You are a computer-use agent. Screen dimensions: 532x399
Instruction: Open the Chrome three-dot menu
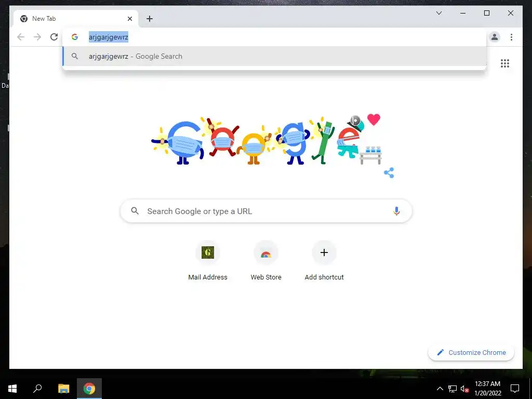point(511,37)
